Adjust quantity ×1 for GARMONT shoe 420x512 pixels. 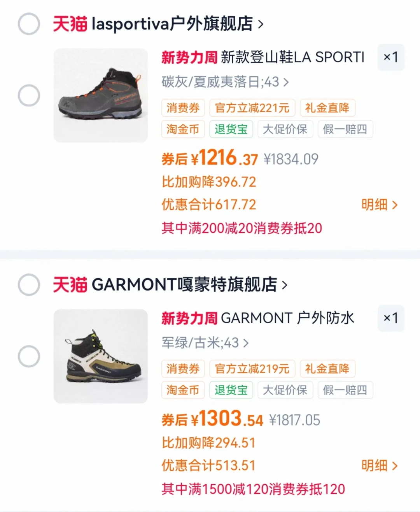(x=391, y=319)
